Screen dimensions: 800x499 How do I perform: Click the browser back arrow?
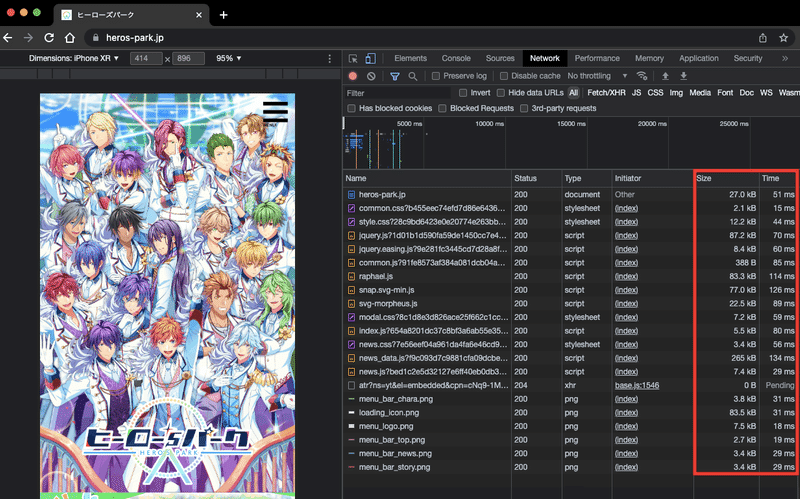(8, 38)
